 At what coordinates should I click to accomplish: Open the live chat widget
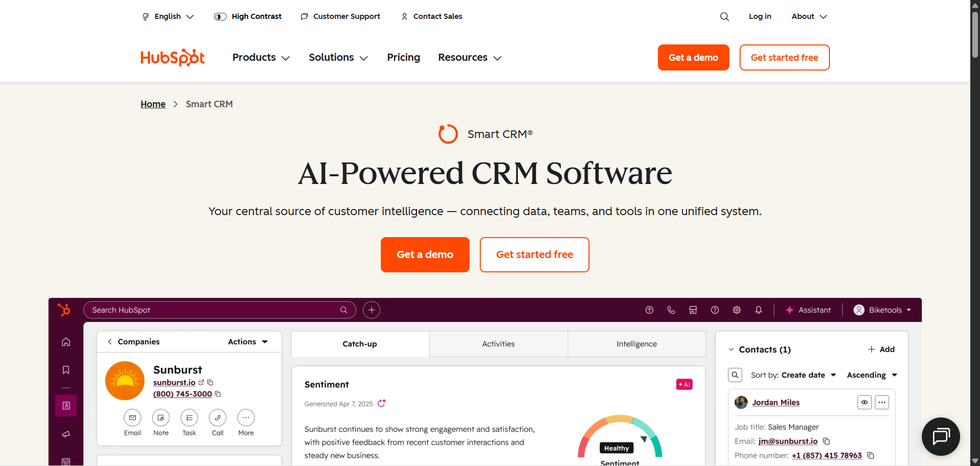[940, 436]
